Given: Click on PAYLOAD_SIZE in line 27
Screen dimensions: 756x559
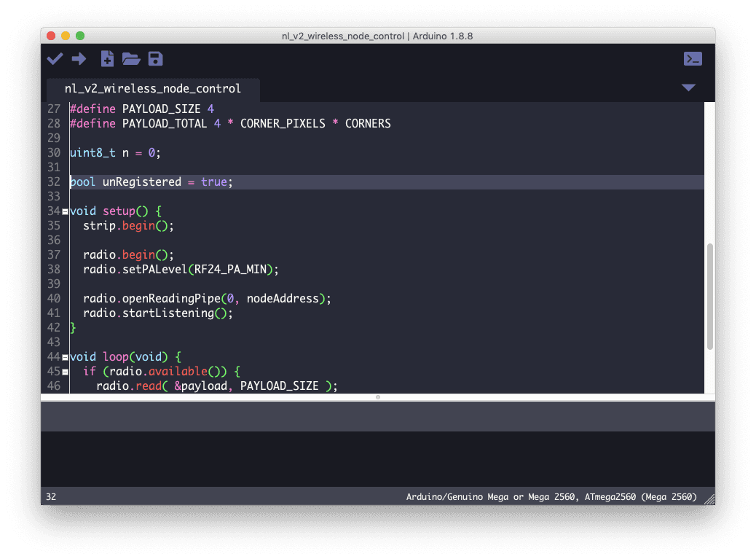Looking at the screenshot, I should tap(161, 109).
